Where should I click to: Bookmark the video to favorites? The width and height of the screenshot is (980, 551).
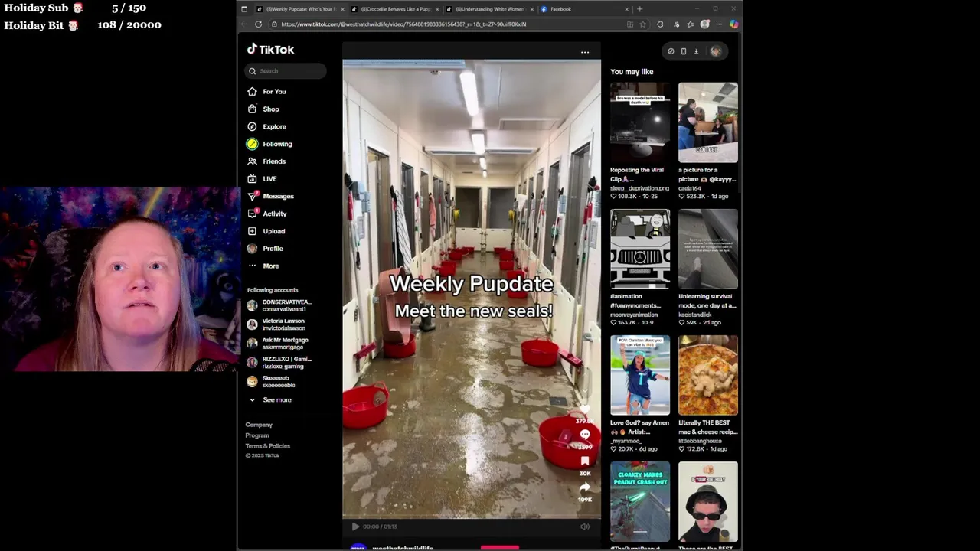tap(585, 461)
